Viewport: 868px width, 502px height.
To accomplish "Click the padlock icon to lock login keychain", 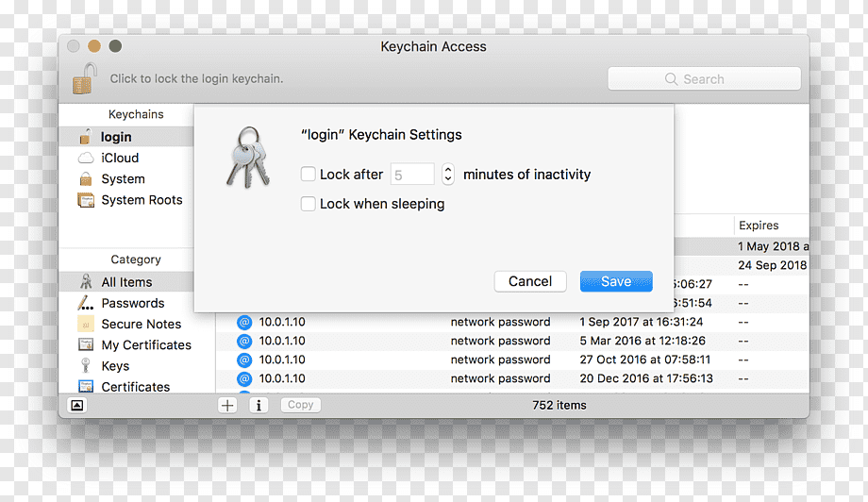I will 85,78.
